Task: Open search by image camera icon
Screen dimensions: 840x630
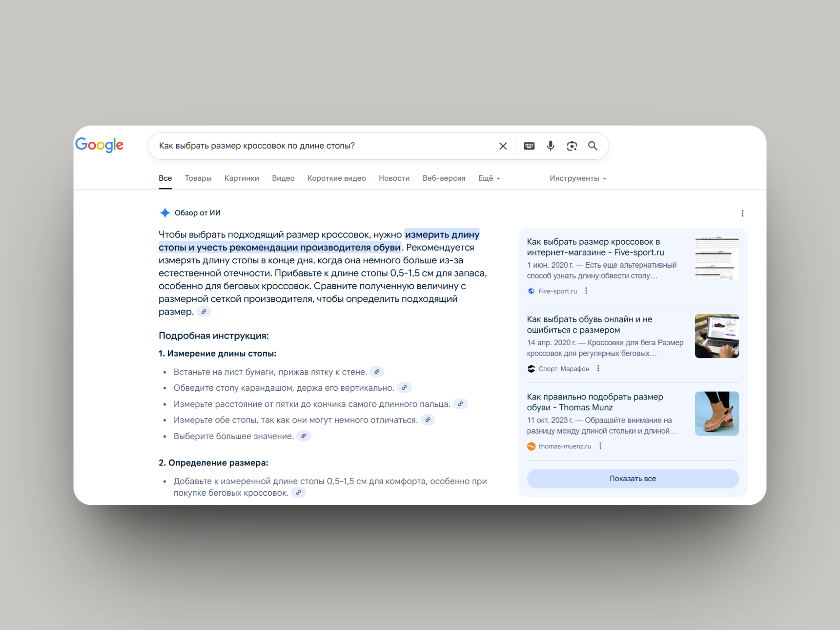Action: coord(572,146)
